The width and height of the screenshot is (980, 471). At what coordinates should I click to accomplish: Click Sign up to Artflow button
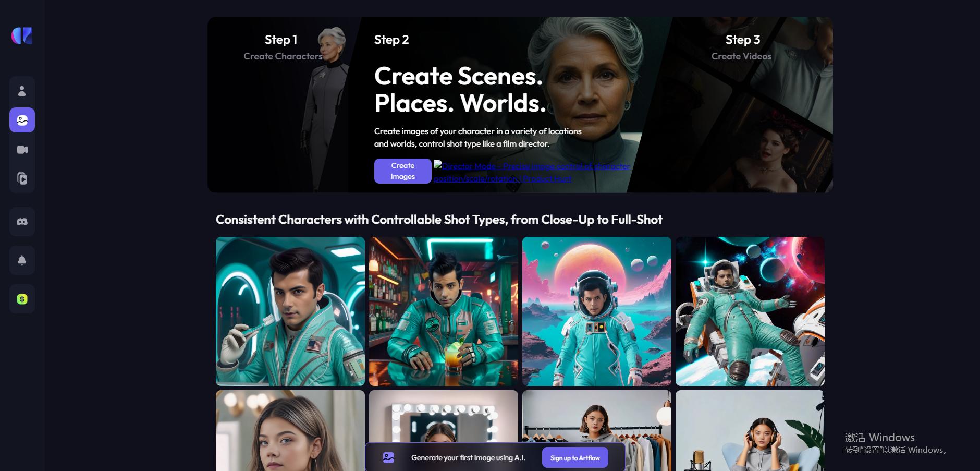click(575, 457)
